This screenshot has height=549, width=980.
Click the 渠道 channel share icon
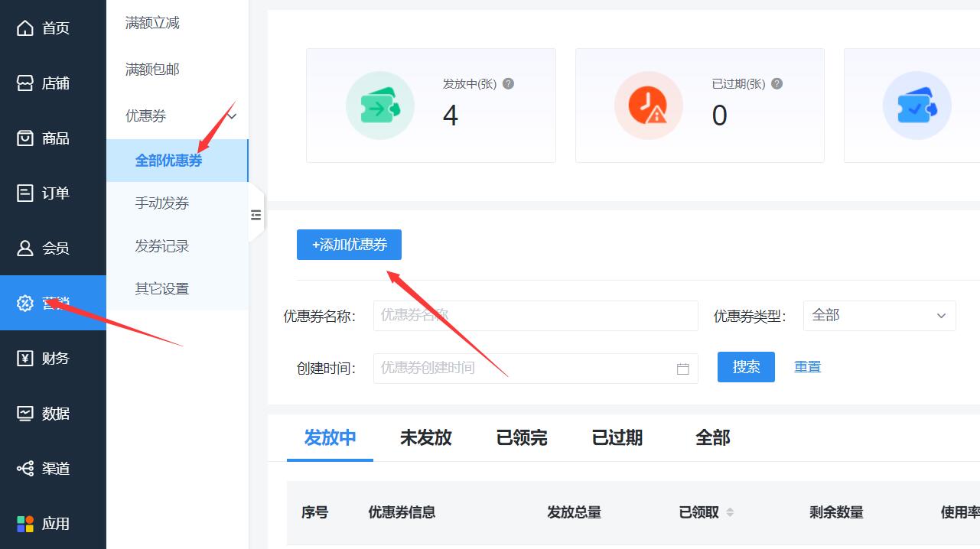(x=25, y=469)
